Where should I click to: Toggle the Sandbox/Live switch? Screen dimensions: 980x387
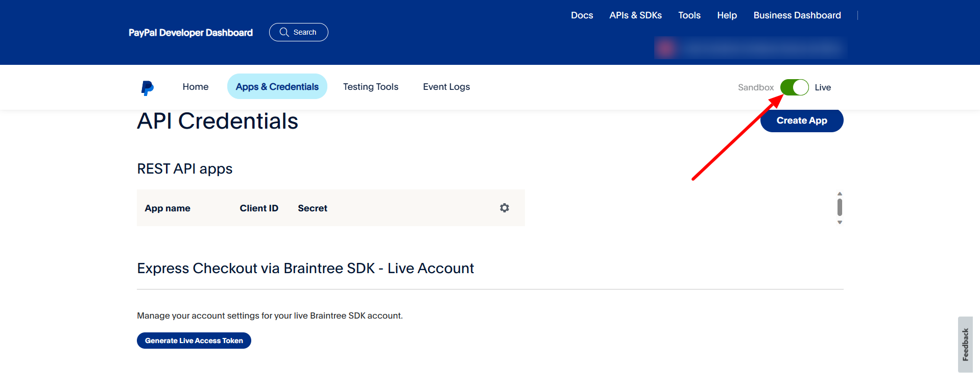click(794, 87)
